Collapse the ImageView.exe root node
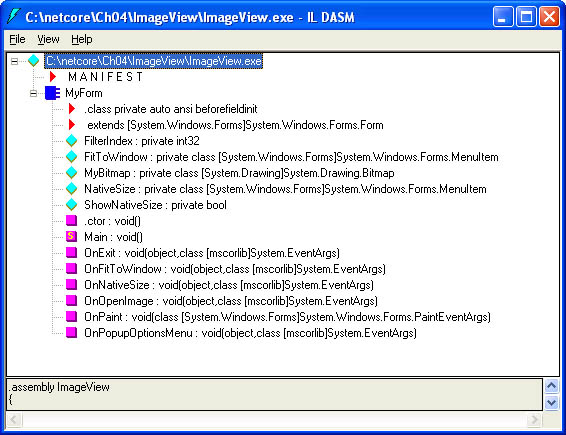 pyautogui.click(x=14, y=61)
